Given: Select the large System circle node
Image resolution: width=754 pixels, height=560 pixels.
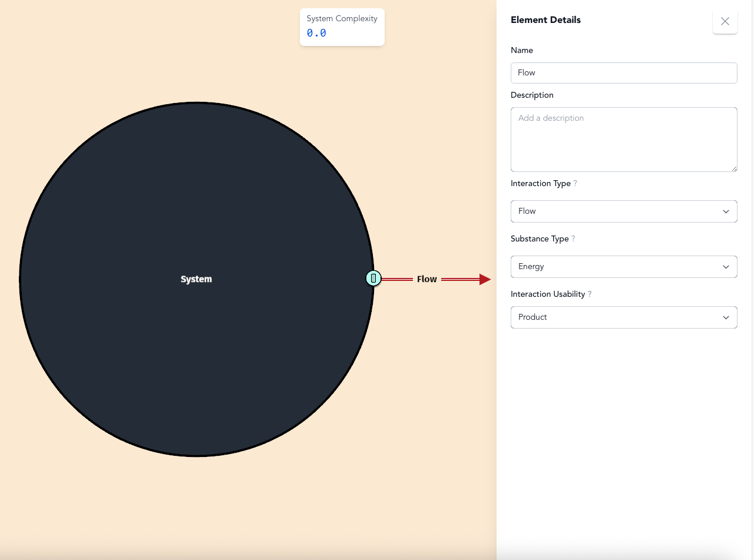Looking at the screenshot, I should click(x=196, y=353).
